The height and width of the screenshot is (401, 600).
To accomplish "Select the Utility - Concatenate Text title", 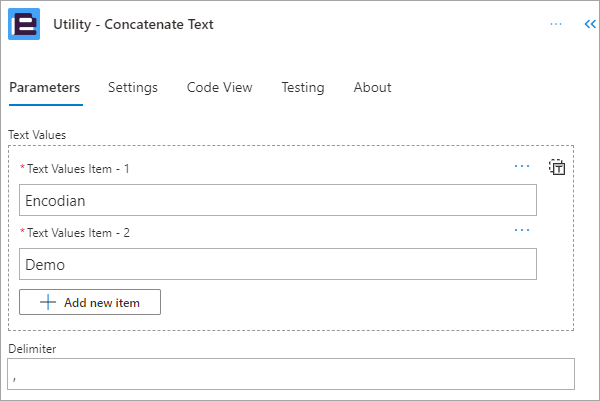I will coord(133,24).
